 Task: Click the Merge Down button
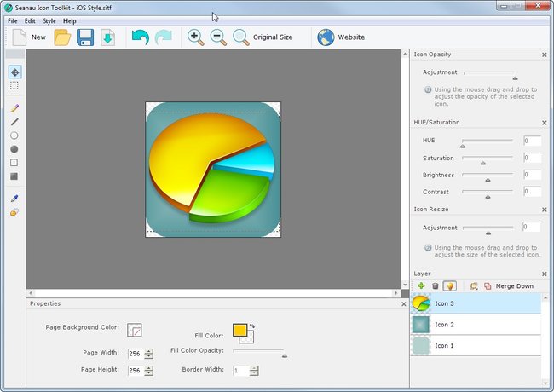509,286
